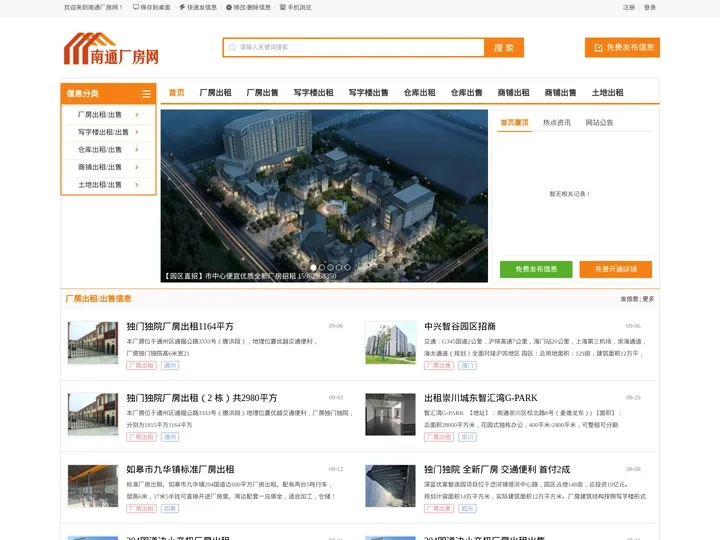The height and width of the screenshot is (540, 720).
Task: Click the 修改/删除信息 link in the top bar
Action: 248,7
